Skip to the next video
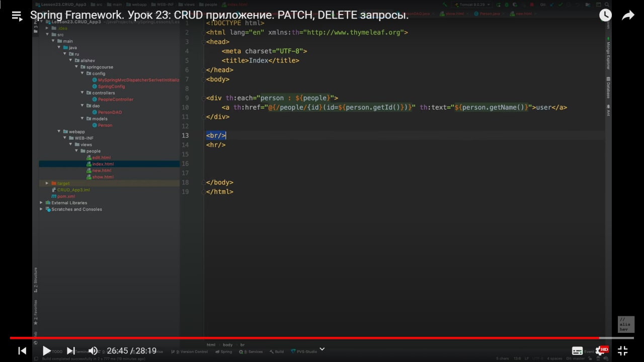This screenshot has height=362, width=644. [x=70, y=350]
